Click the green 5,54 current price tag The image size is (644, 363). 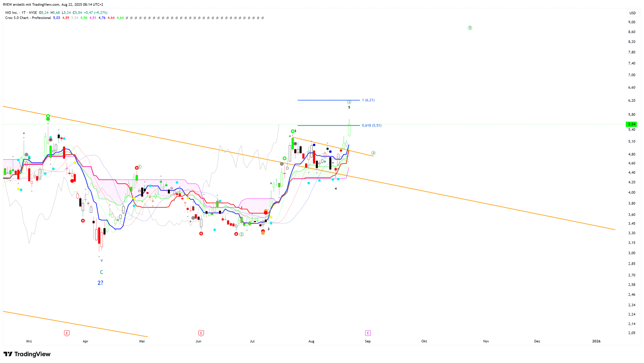click(631, 124)
